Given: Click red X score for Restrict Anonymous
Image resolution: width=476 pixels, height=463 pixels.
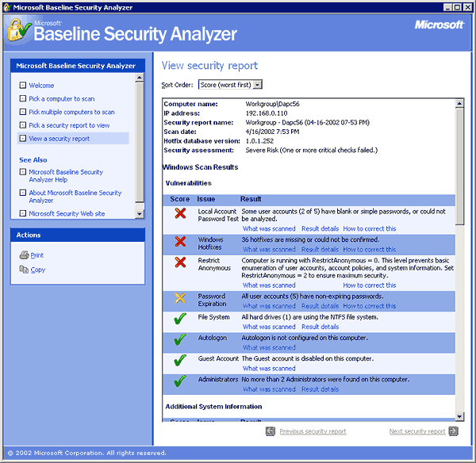Looking at the screenshot, I should click(x=180, y=262).
